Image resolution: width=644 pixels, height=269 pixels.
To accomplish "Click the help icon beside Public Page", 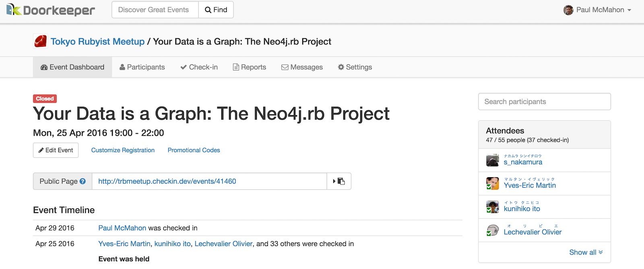I will tap(83, 181).
